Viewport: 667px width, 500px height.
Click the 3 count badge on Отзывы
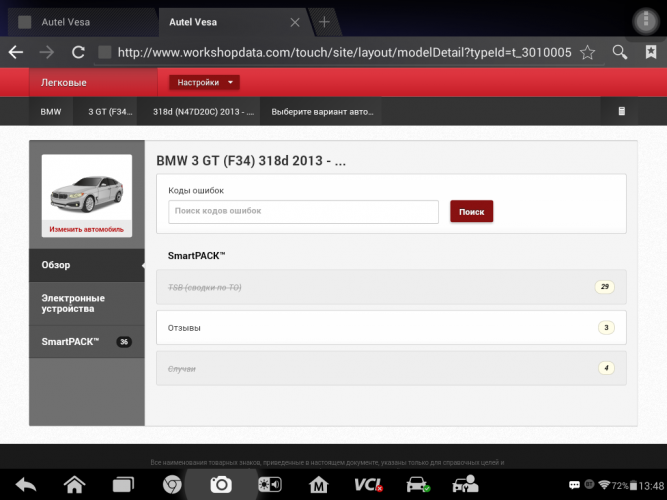tap(606, 328)
